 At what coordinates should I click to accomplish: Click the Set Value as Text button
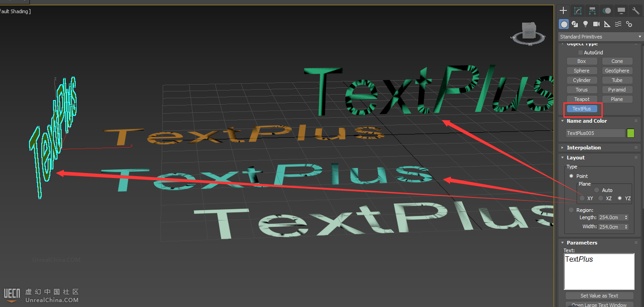click(x=599, y=296)
